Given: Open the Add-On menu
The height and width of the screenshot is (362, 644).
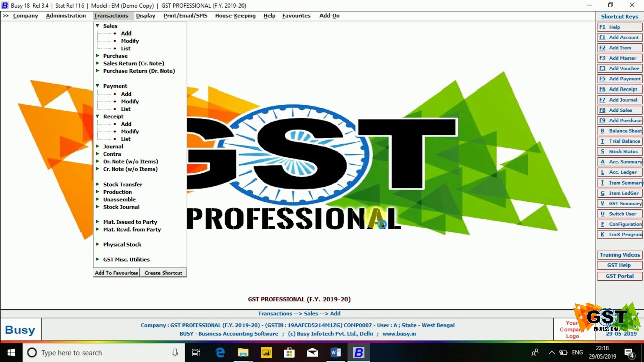Looking at the screenshot, I should [x=329, y=16].
